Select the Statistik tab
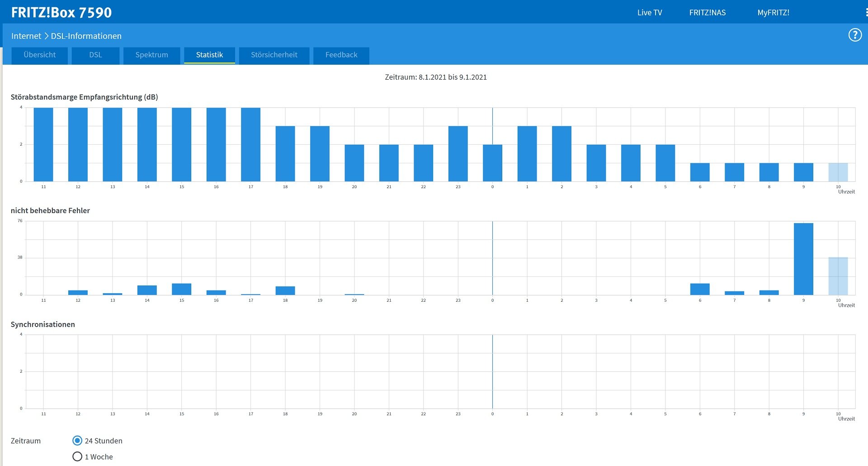868x466 pixels. 209,55
